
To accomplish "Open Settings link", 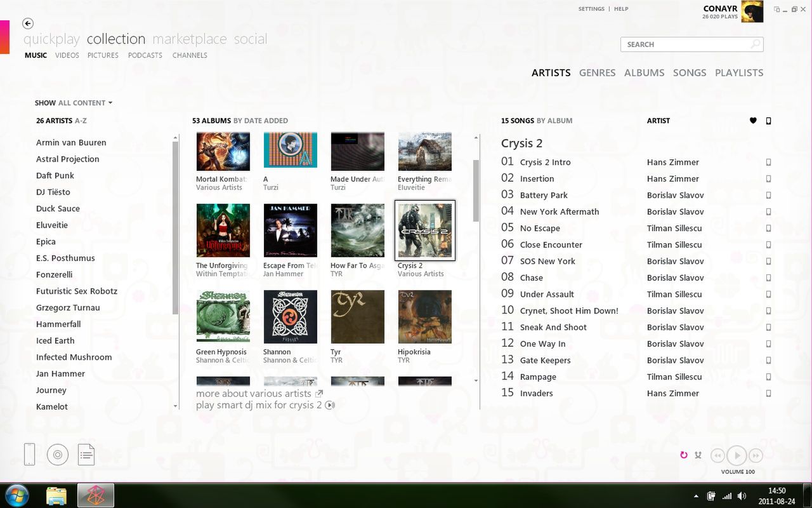I will pos(591,9).
